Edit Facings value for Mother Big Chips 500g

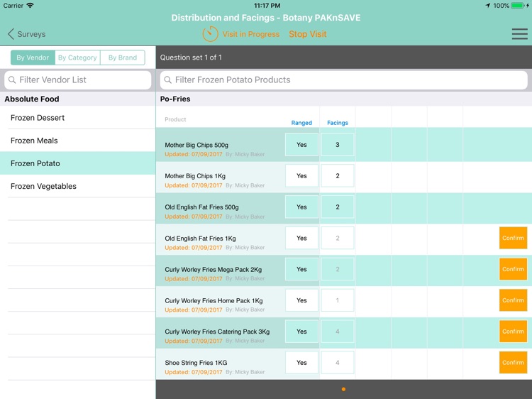pyautogui.click(x=338, y=145)
